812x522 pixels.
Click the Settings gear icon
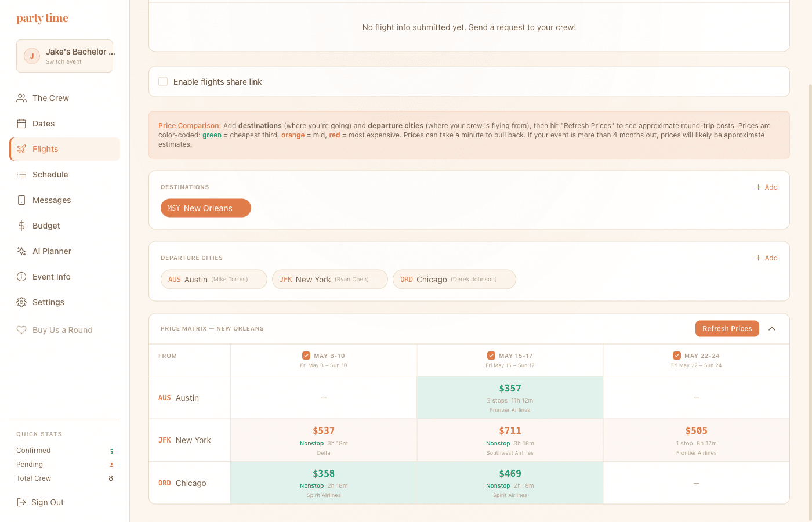tap(21, 302)
